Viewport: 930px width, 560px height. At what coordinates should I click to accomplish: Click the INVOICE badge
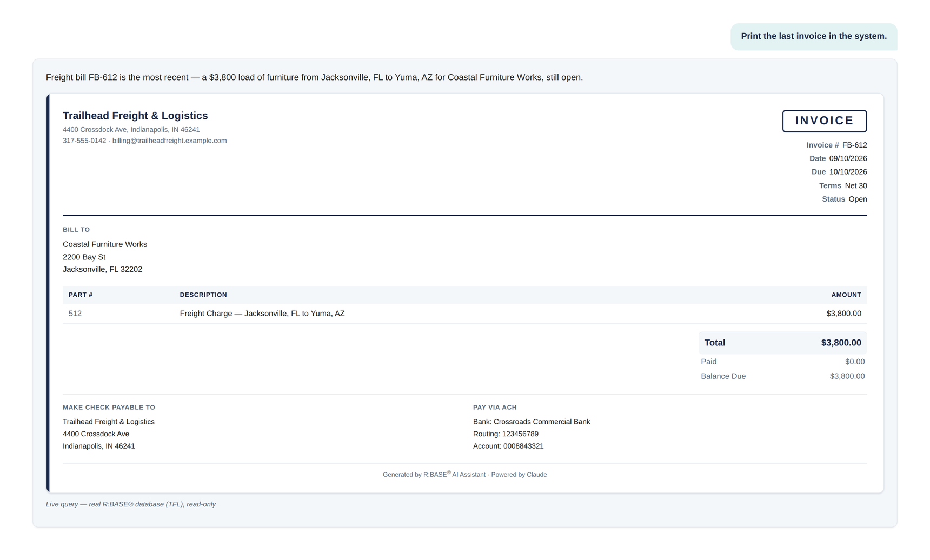825,121
